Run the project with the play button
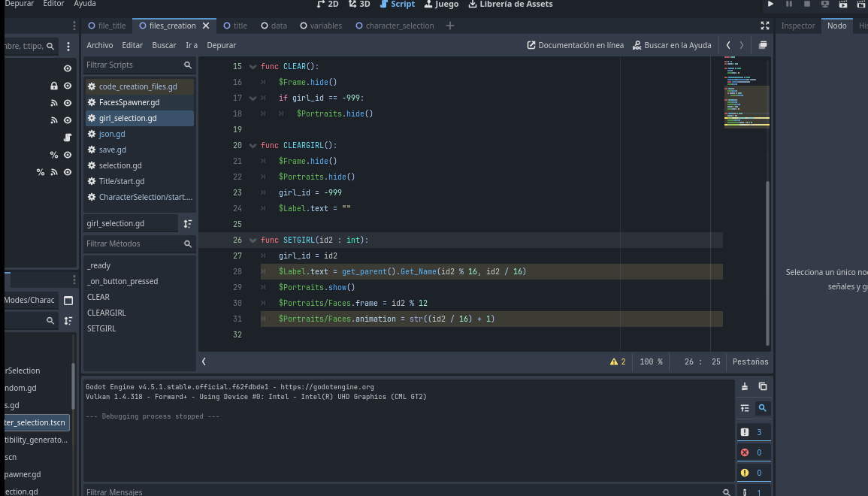Screen dimensions: 868x496 coord(770,5)
